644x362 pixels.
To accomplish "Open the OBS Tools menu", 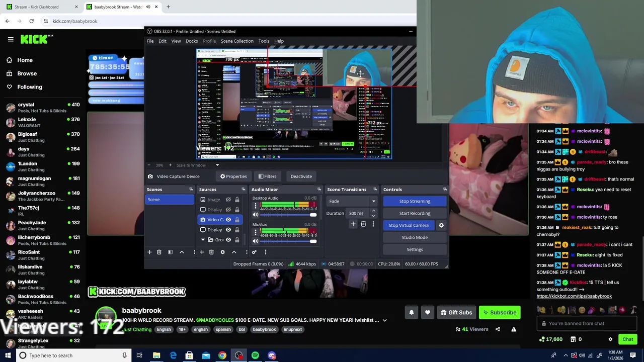I will point(264,41).
